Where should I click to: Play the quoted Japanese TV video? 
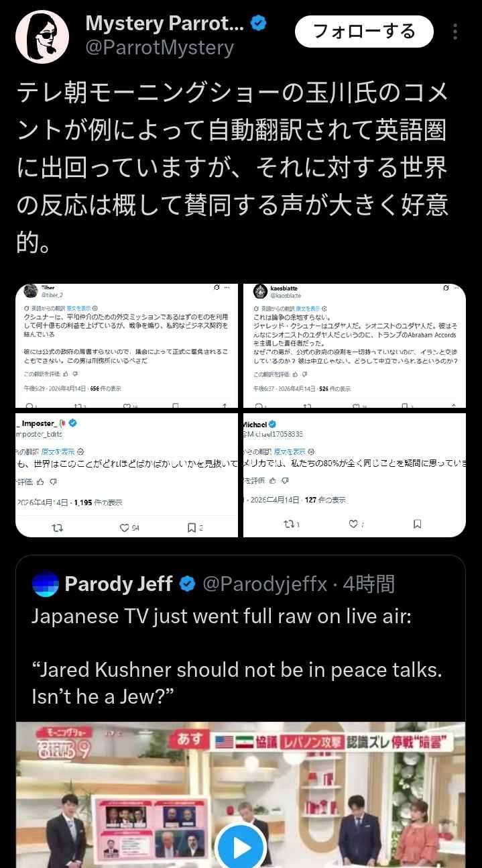click(x=241, y=847)
